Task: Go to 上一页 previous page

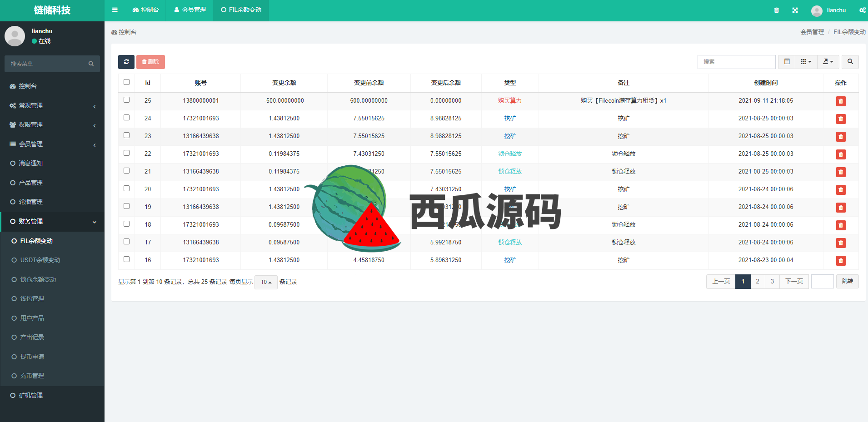Action: (721, 282)
